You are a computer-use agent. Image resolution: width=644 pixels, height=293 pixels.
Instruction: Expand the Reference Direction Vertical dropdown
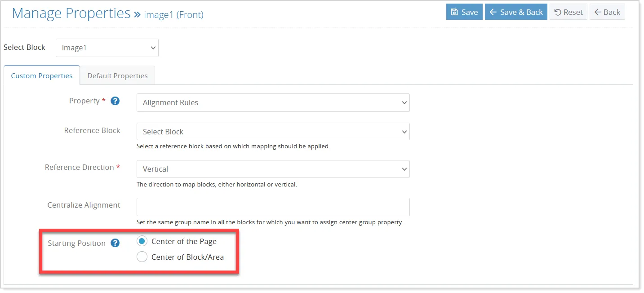point(273,169)
